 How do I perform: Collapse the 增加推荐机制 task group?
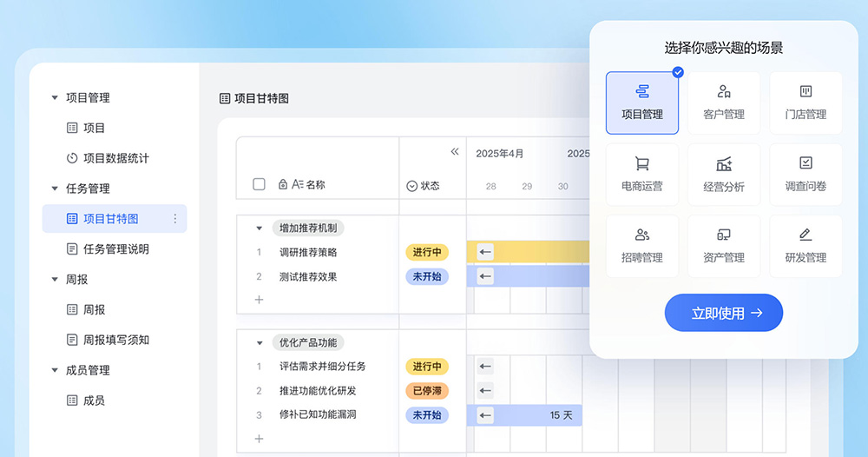click(259, 228)
